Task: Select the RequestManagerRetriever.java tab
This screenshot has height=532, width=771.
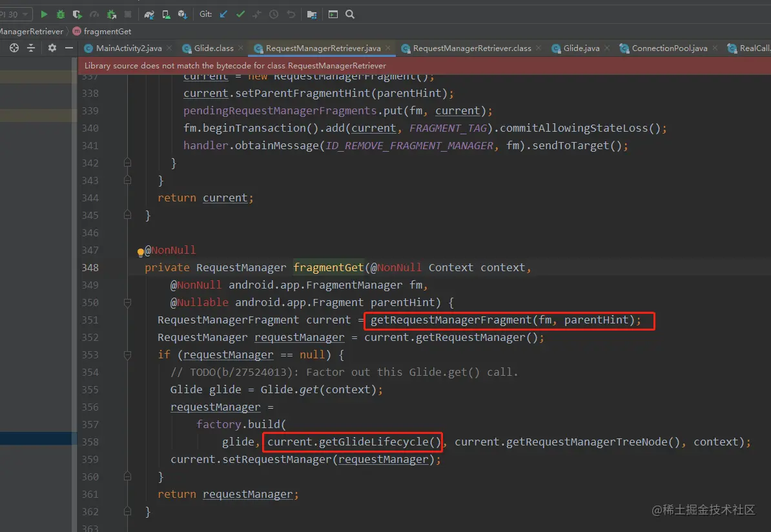Action: 323,48
